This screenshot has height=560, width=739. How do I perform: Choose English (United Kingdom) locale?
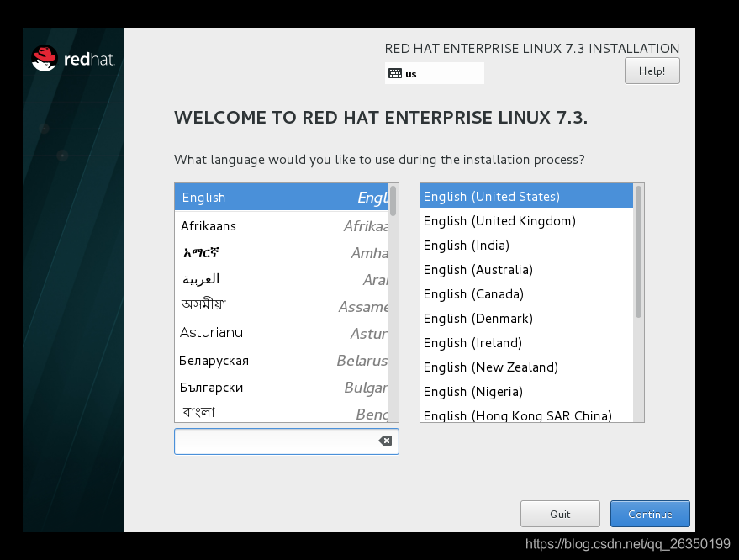point(526,220)
